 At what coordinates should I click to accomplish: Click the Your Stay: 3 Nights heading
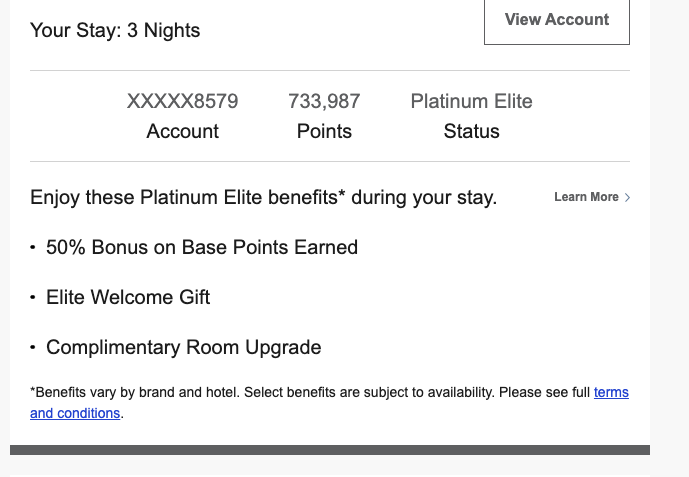click(x=115, y=30)
